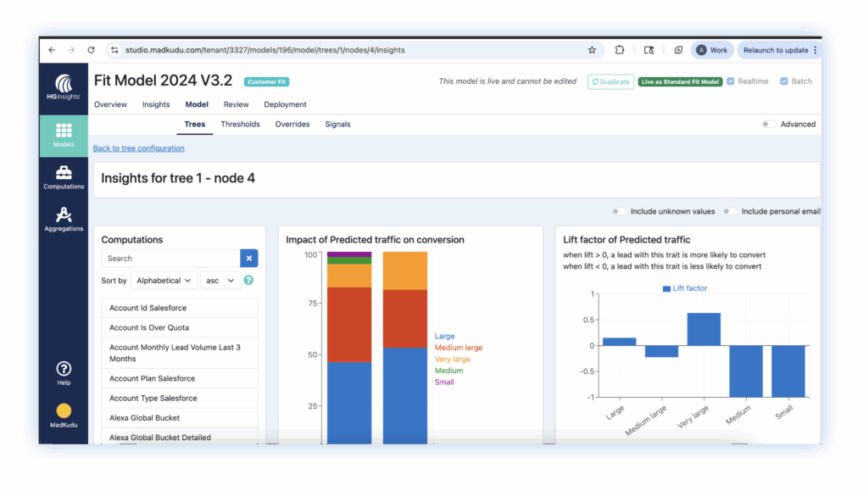Open the asc sort order dropdown
This screenshot has width=868, height=491.
coord(220,281)
